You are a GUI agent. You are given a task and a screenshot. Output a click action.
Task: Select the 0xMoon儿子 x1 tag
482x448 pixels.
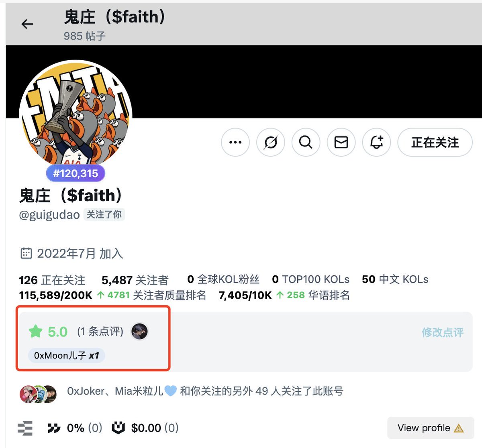pos(66,355)
